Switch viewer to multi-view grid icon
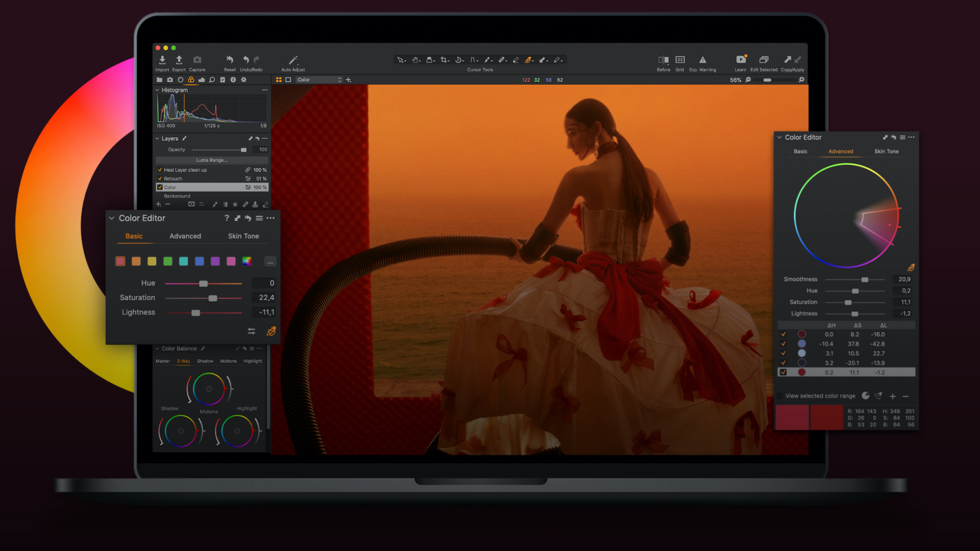Image resolution: width=980 pixels, height=551 pixels. [x=279, y=80]
